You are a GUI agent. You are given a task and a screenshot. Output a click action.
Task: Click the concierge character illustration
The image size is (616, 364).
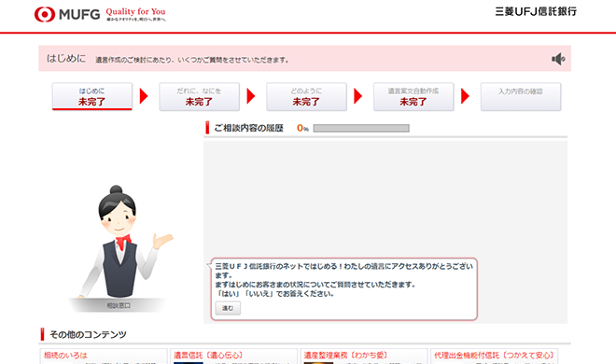pyautogui.click(x=121, y=242)
